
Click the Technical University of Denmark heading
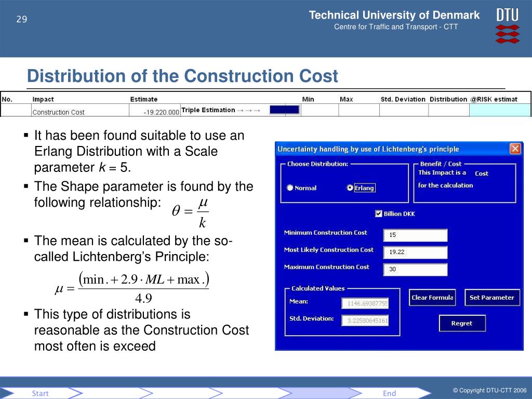coord(394,15)
